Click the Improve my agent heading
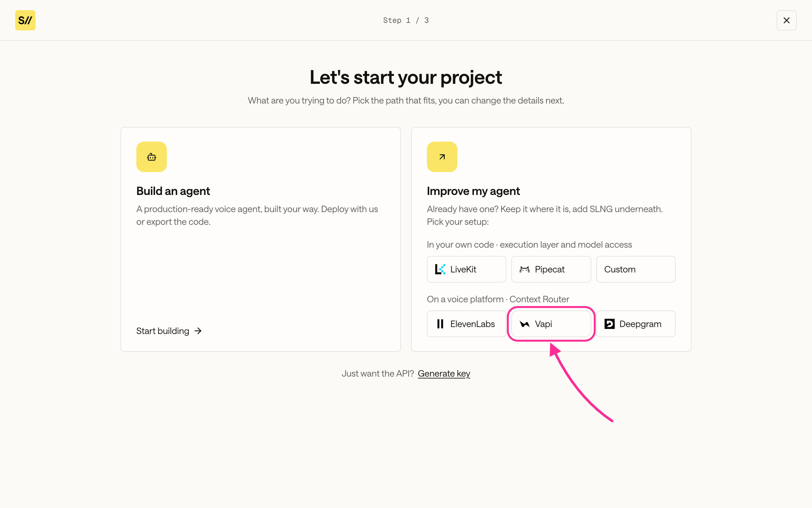This screenshot has width=812, height=508. tap(473, 191)
